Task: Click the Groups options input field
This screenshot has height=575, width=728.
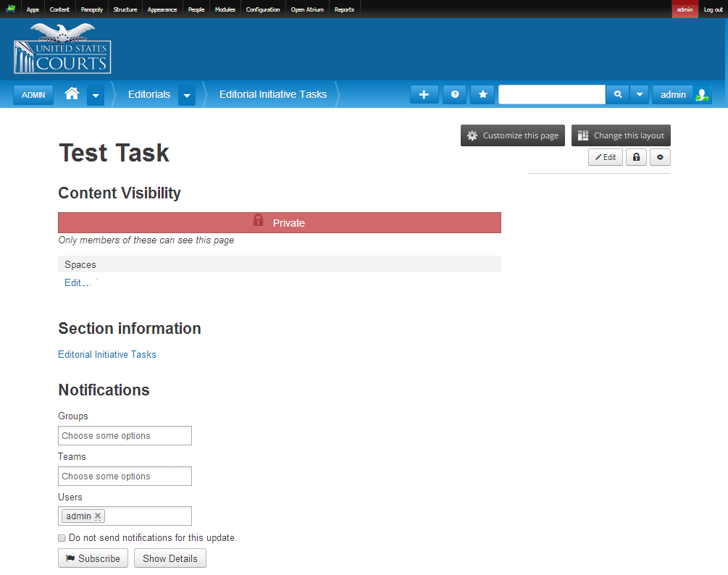Action: 124,435
